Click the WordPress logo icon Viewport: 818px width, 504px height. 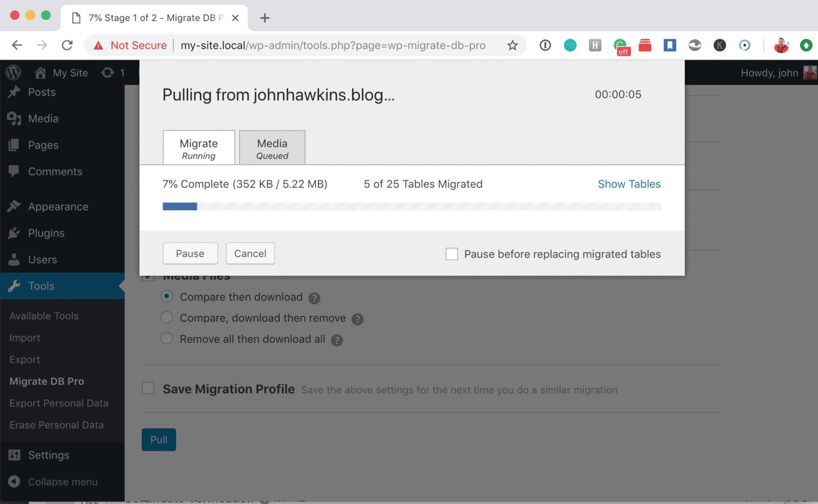tap(13, 73)
